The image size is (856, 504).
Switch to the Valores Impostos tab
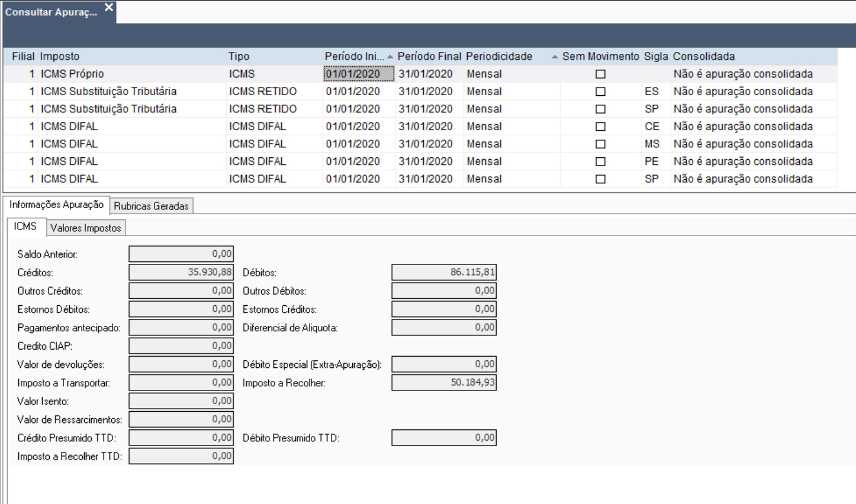pyautogui.click(x=86, y=228)
